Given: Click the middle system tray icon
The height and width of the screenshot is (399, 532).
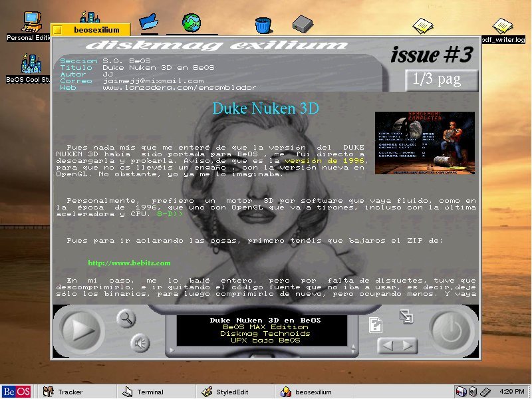Looking at the screenshot, I should tap(473, 392).
